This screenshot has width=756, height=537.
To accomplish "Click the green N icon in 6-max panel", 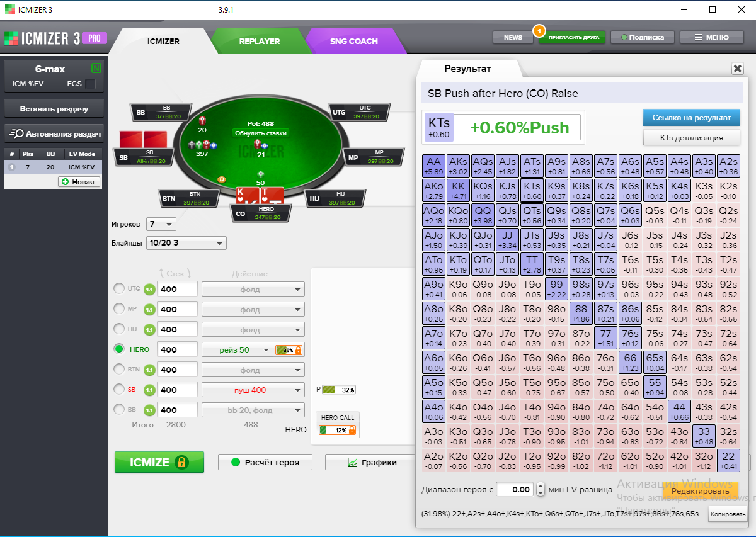I will 96,68.
